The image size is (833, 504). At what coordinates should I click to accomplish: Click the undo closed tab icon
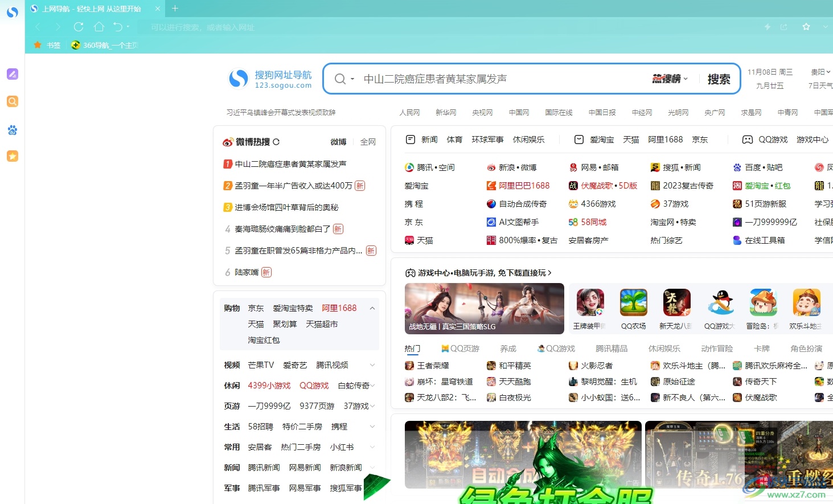coord(118,27)
